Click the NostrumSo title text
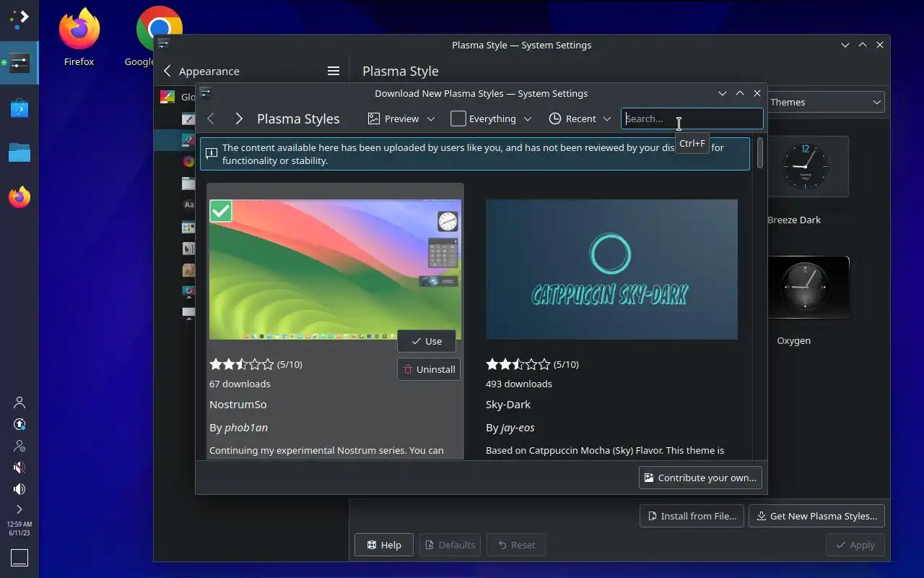This screenshot has width=924, height=578. pos(238,404)
